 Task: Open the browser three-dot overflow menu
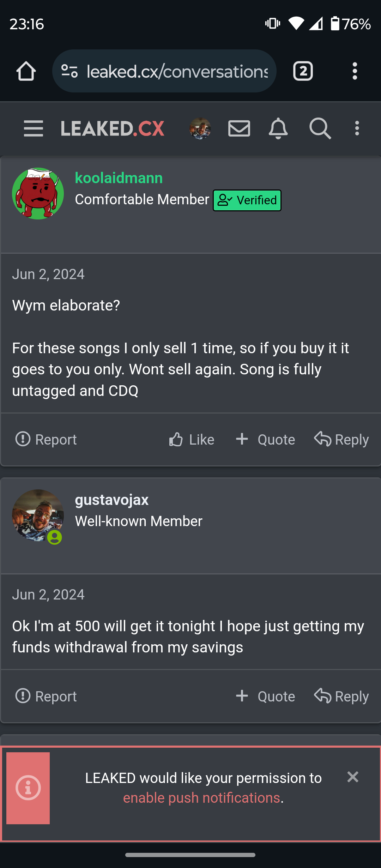point(355,71)
